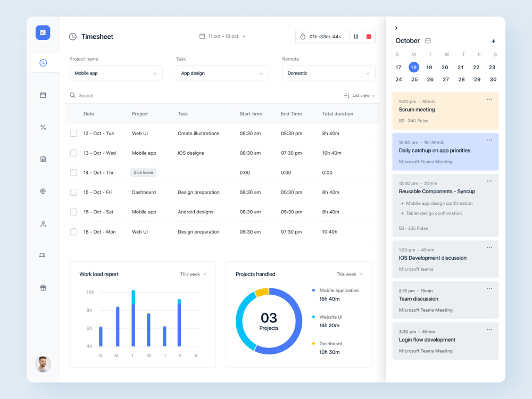Open Reusable Components card options menu
The width and height of the screenshot is (532, 399).
click(489, 181)
